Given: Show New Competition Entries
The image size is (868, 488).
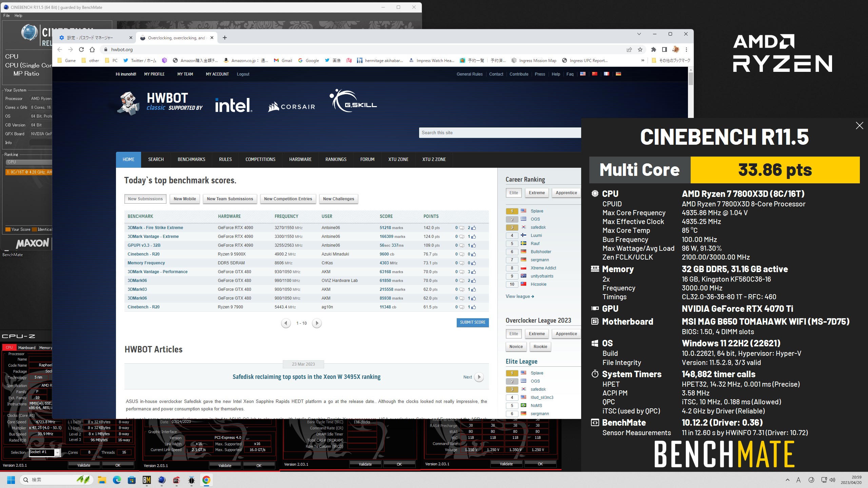Looking at the screenshot, I should pos(288,199).
